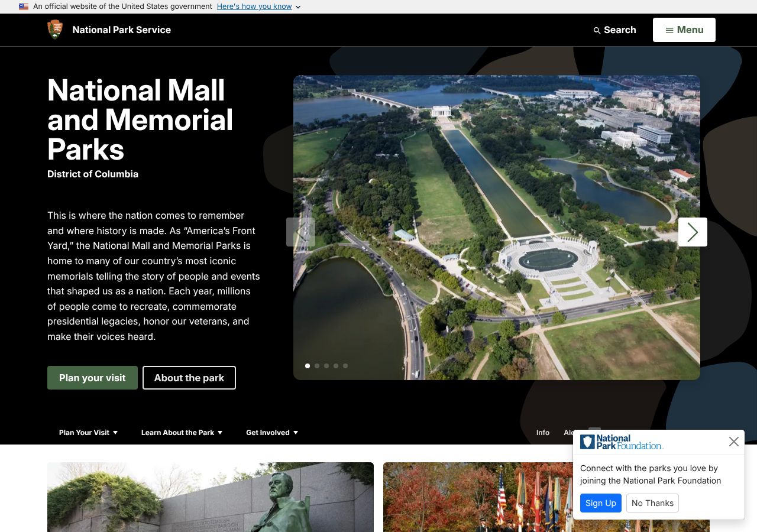Viewport: 757px width, 532px height.
Task: Select the third carousel slide dot
Action: 326,366
